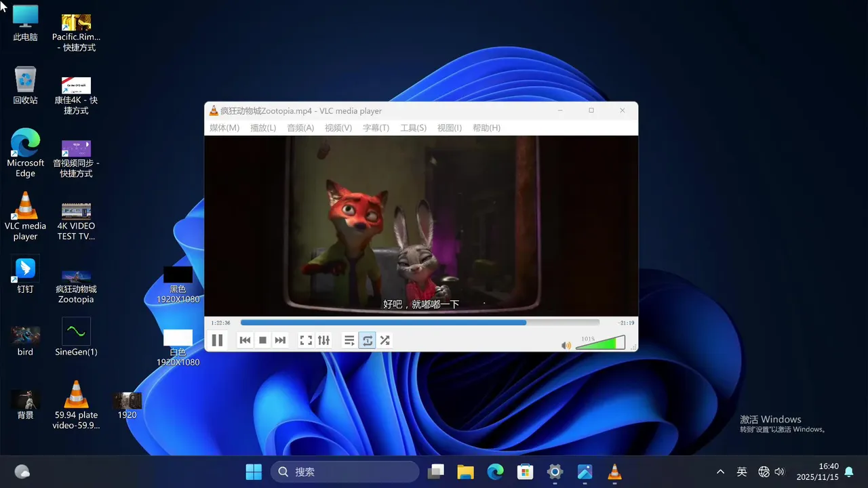This screenshot has width=868, height=488.
Task: Open the 工具(S) menu
Action: click(x=413, y=128)
